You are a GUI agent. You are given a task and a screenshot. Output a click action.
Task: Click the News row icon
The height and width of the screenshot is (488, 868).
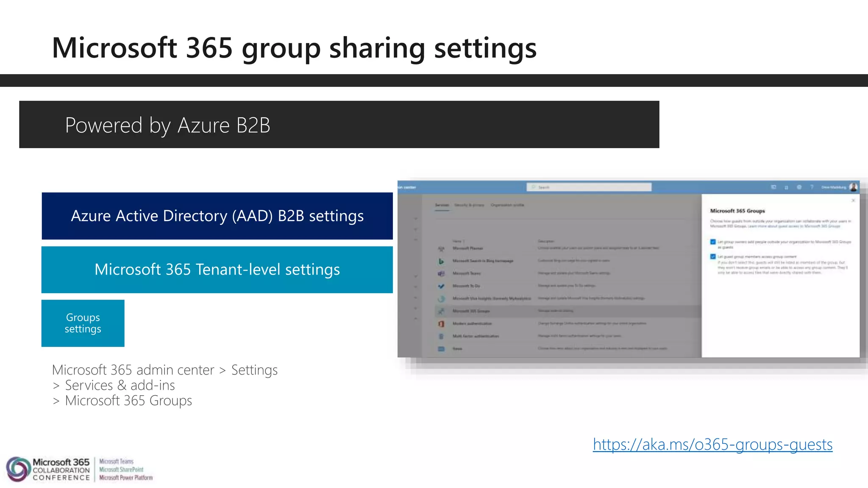[x=441, y=349]
